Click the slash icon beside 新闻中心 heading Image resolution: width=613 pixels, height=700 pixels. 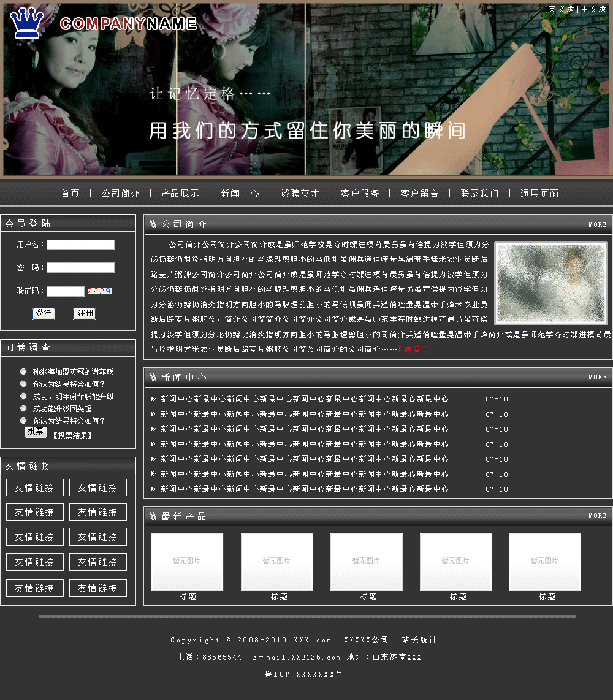153,378
